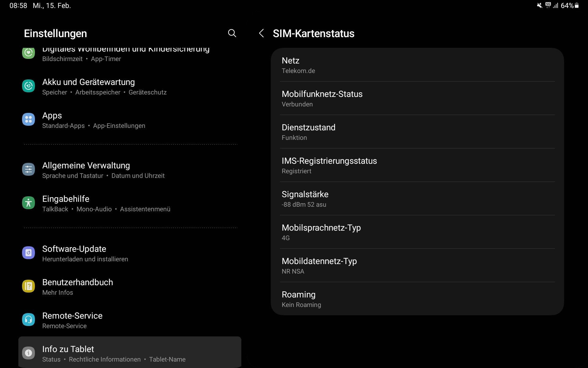Tap the search magnifier icon in Einstellungen
Screen dimensions: 588x368
pos(232,33)
